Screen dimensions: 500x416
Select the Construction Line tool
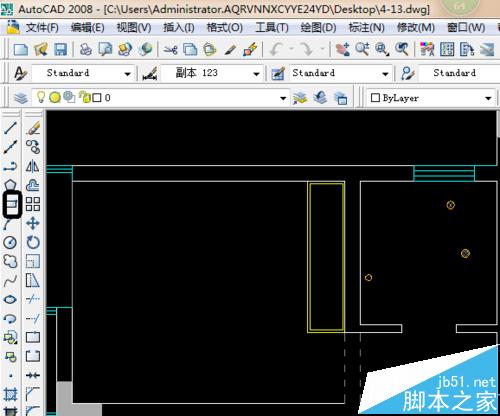click(x=10, y=147)
